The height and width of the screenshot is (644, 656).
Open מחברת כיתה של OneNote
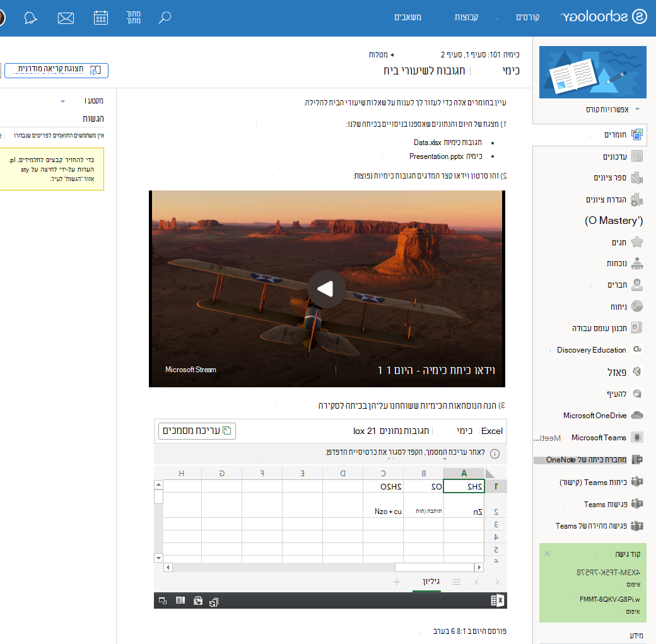click(x=586, y=460)
